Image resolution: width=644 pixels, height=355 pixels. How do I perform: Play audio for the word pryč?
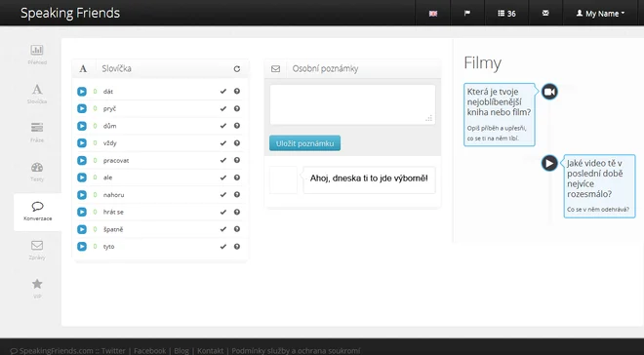click(x=82, y=109)
